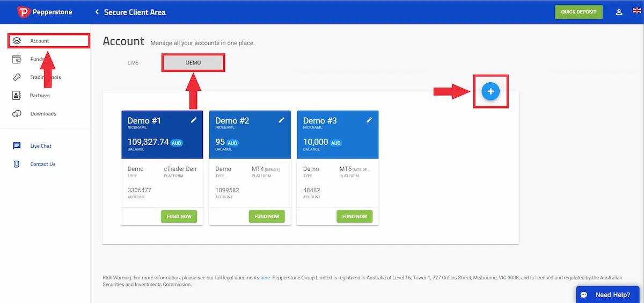Open legal documents 'here' link

(265, 278)
